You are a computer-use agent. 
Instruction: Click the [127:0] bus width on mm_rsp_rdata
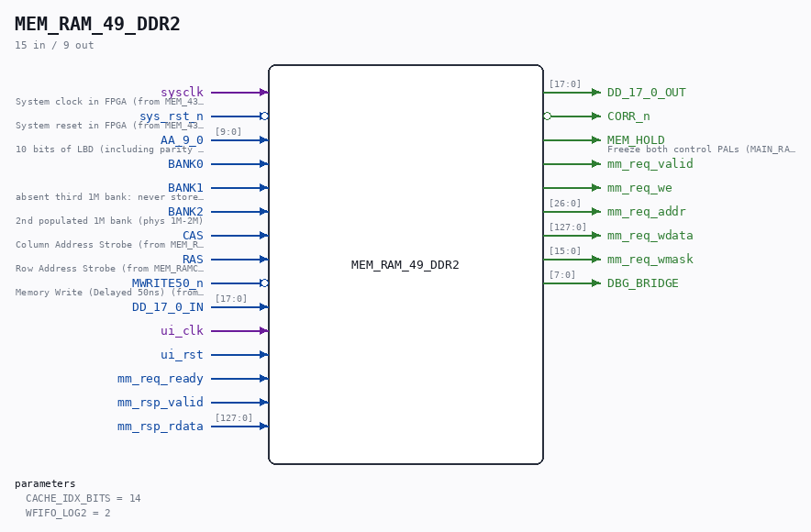coord(234,417)
